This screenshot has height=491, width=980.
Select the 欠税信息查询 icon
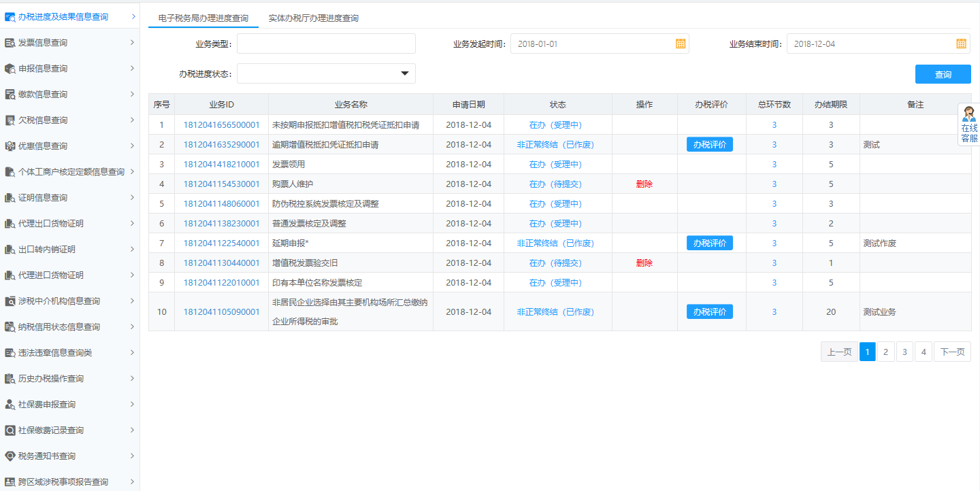[10, 120]
